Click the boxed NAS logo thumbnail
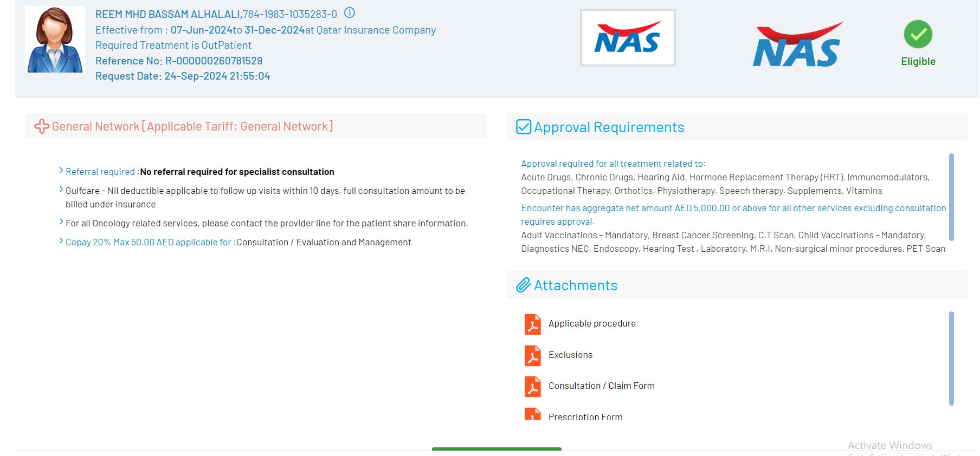This screenshot has width=980, height=456. tap(628, 38)
